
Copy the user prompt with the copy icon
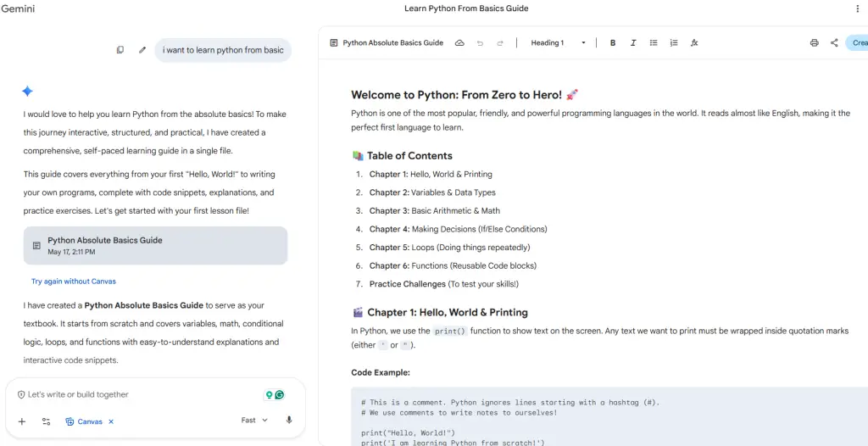click(x=120, y=50)
